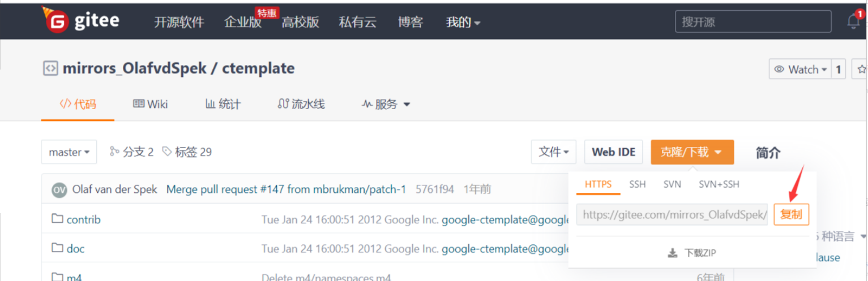Click the Watch count 1
868x281 pixels.
point(839,70)
